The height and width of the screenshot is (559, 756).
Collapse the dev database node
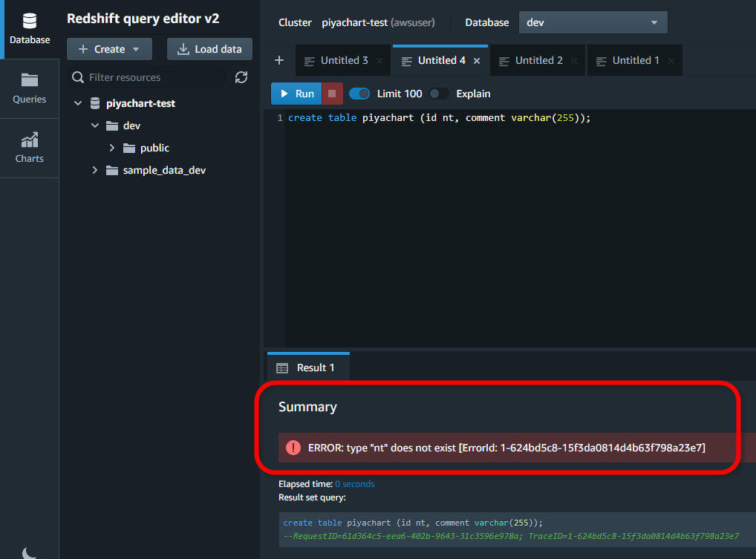[x=94, y=125]
